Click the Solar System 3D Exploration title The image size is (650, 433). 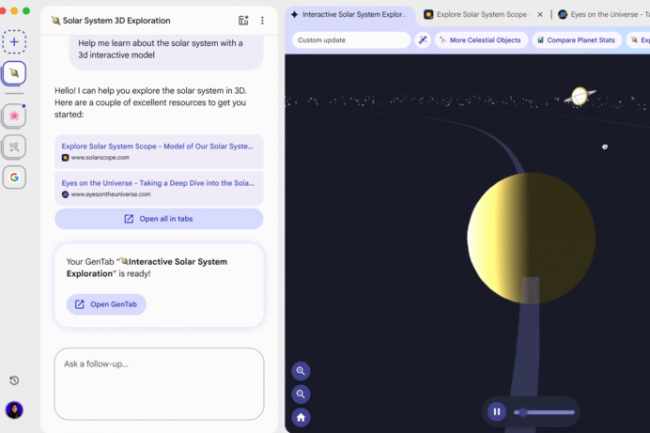point(116,21)
